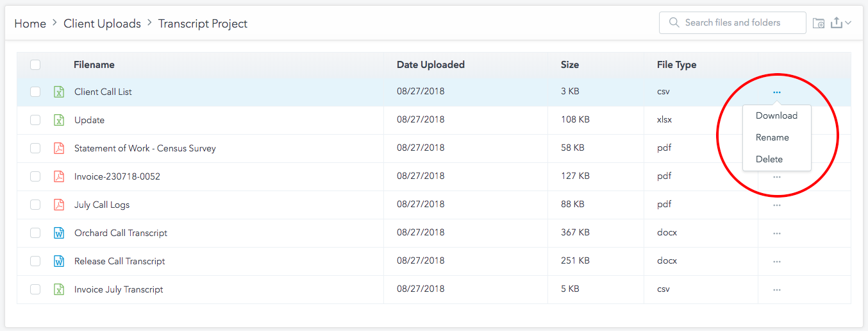Click the new folder icon beside search
This screenshot has width=868, height=331.
819,23
